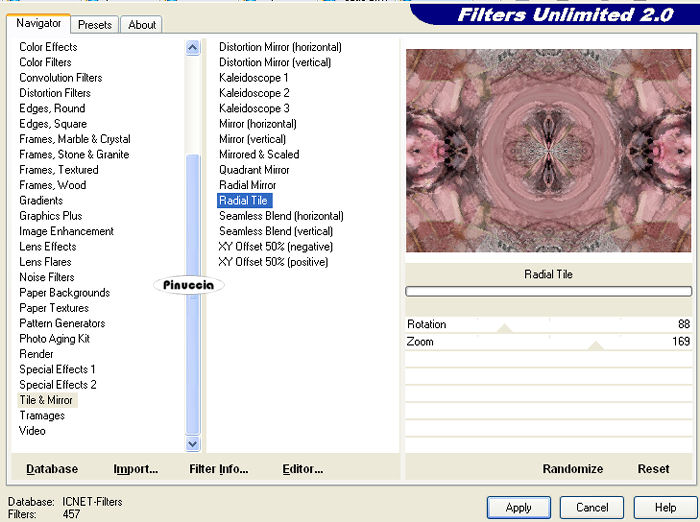
Task: Click the scroll down arrow in category list
Action: pos(192,444)
